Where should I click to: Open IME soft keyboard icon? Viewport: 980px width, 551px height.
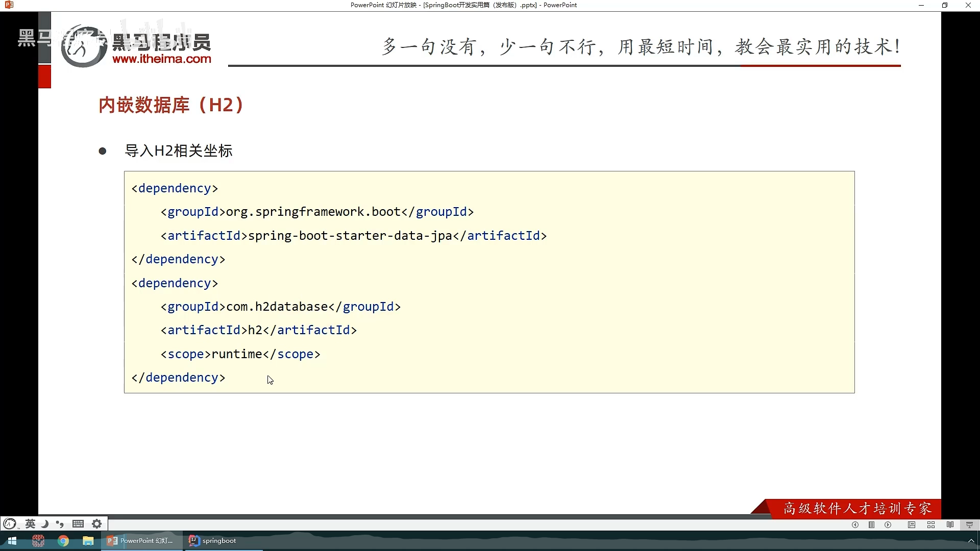coord(78,523)
